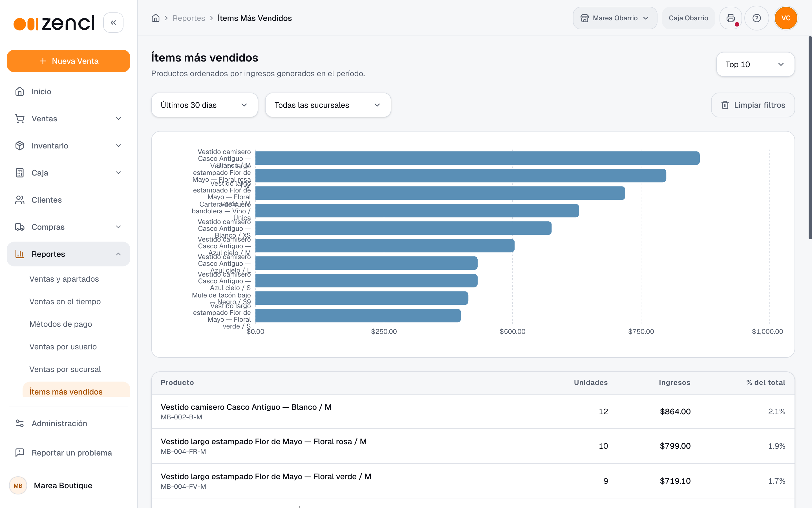Open Ventas por sucursal report
The height and width of the screenshot is (508, 812).
point(65,369)
